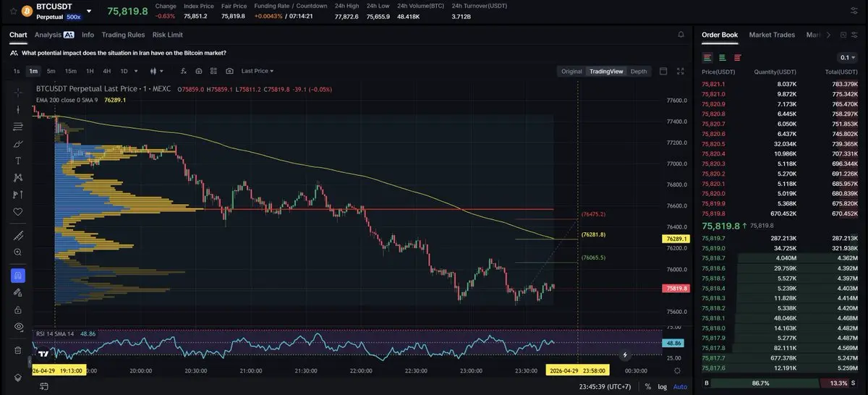Toggle percent scale on chart

click(x=648, y=387)
